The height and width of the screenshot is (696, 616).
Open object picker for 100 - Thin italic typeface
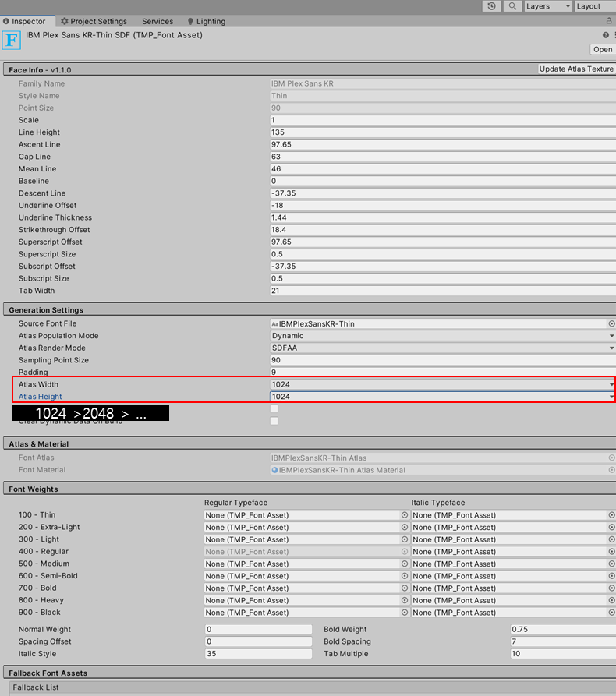click(611, 515)
